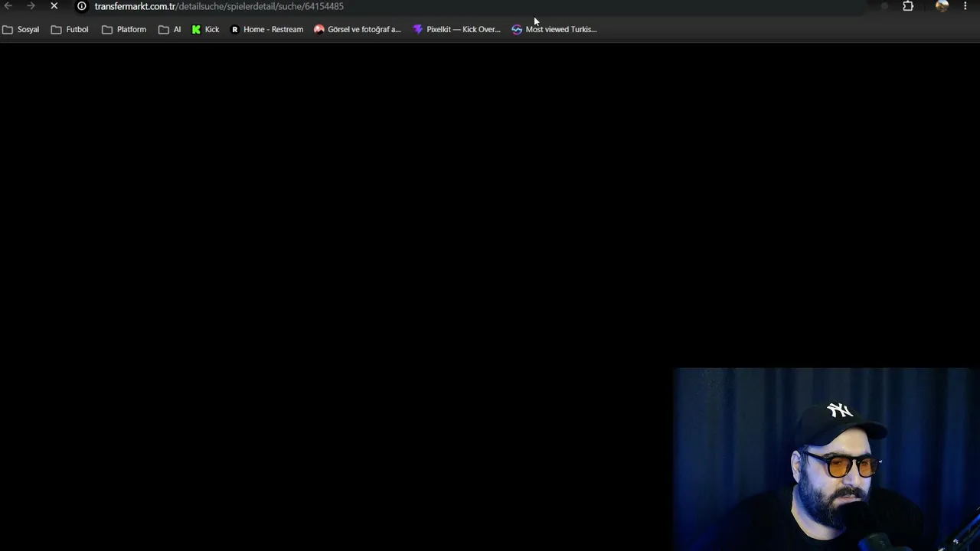980x551 pixels.
Task: Go forward with the forward arrow
Action: click(31, 6)
